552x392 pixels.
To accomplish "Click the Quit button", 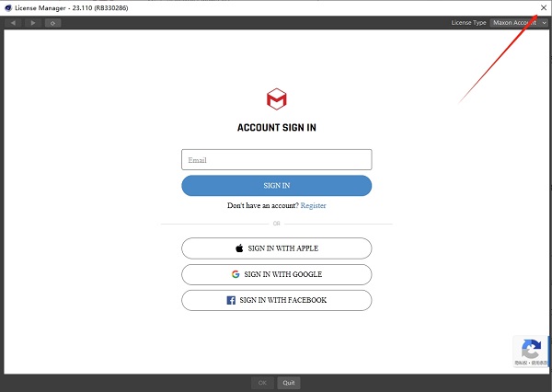I will point(289,383).
